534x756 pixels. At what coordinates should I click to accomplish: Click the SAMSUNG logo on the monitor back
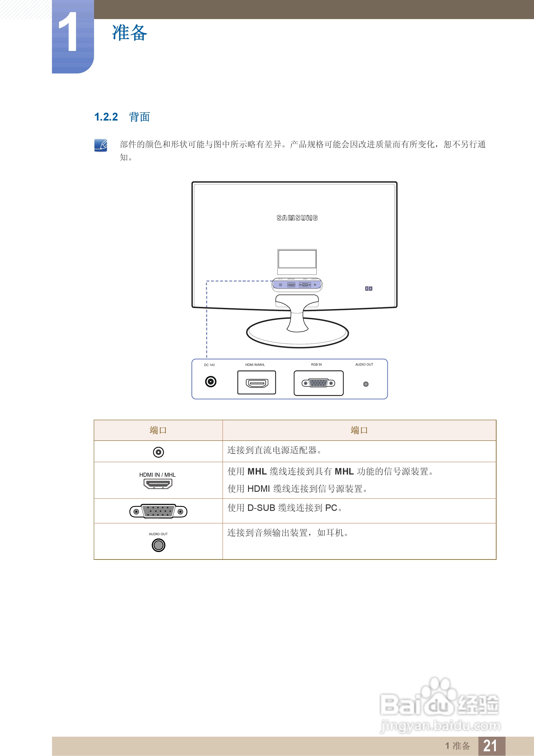pyautogui.click(x=297, y=217)
